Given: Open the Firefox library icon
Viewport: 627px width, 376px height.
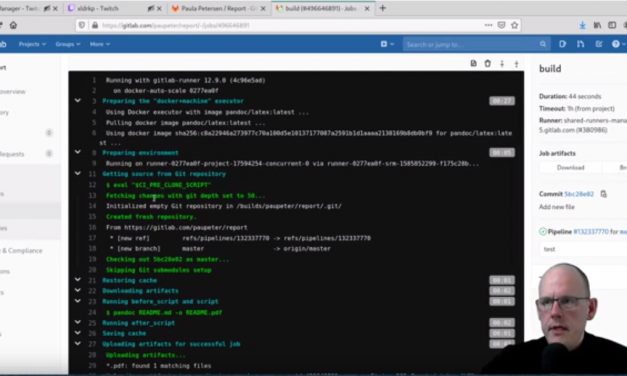Looking at the screenshot, I should click(597, 25).
